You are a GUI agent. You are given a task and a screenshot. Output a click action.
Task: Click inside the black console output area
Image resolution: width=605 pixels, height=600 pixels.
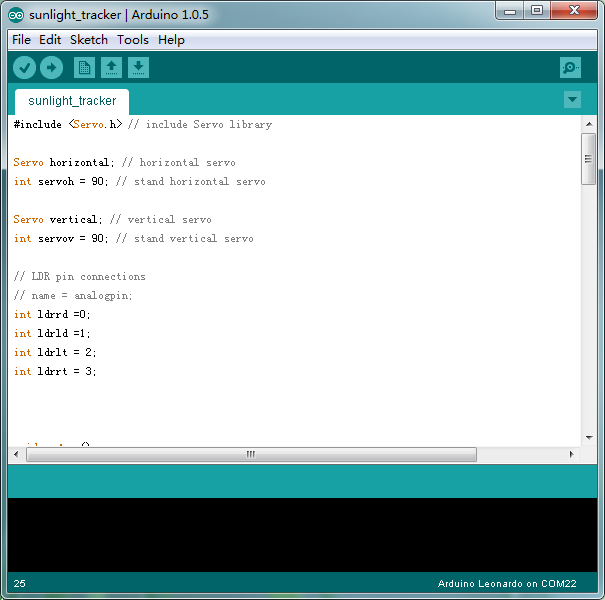(x=302, y=535)
